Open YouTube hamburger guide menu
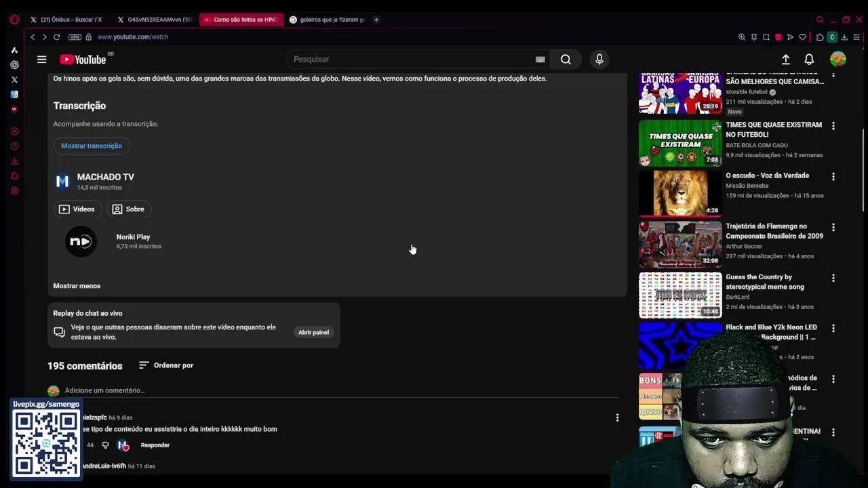This screenshot has width=868, height=488. (x=41, y=60)
